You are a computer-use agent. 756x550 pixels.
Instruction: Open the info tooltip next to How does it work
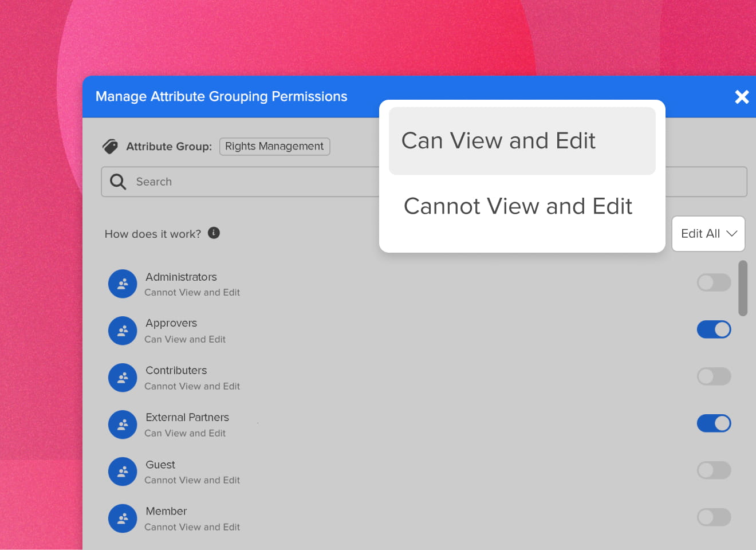pos(214,233)
